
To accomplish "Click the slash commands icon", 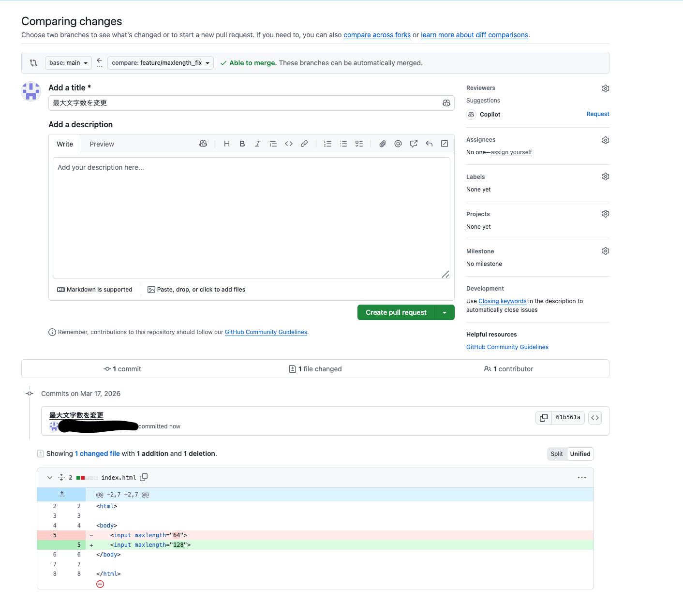I will pos(445,144).
